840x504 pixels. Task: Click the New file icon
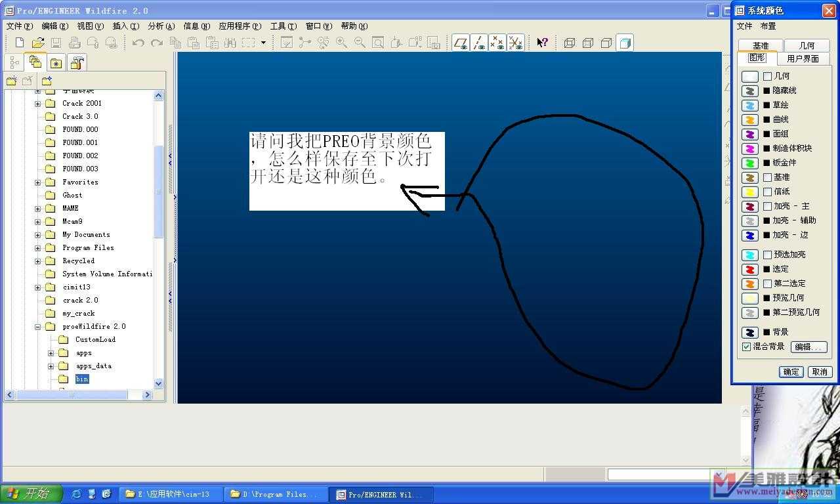(x=20, y=43)
